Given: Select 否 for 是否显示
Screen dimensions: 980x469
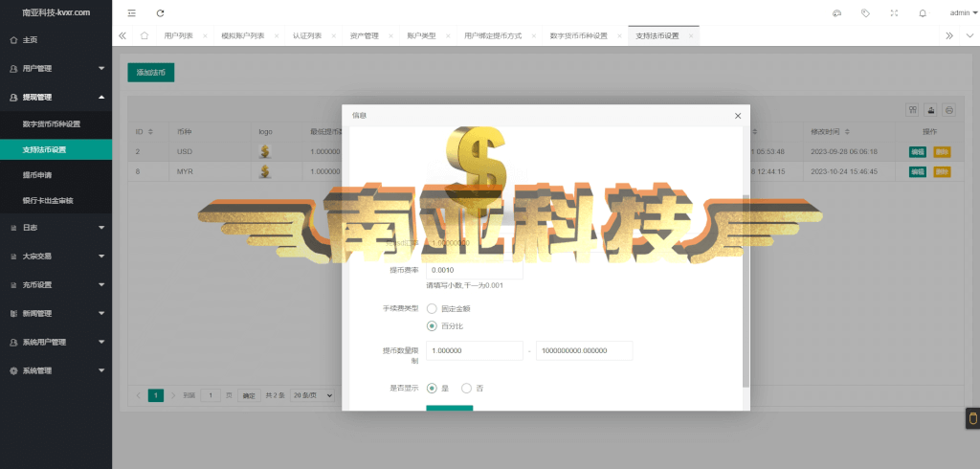Looking at the screenshot, I should coord(466,389).
